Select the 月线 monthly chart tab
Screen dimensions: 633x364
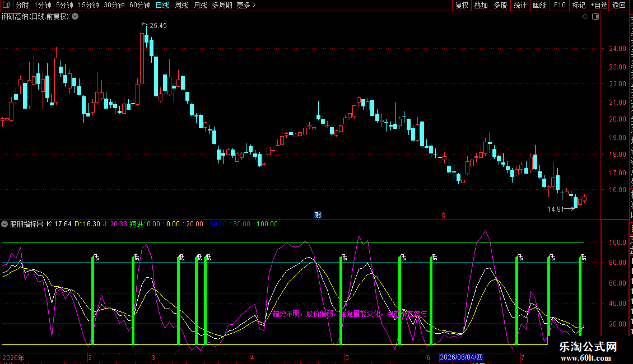click(x=200, y=5)
